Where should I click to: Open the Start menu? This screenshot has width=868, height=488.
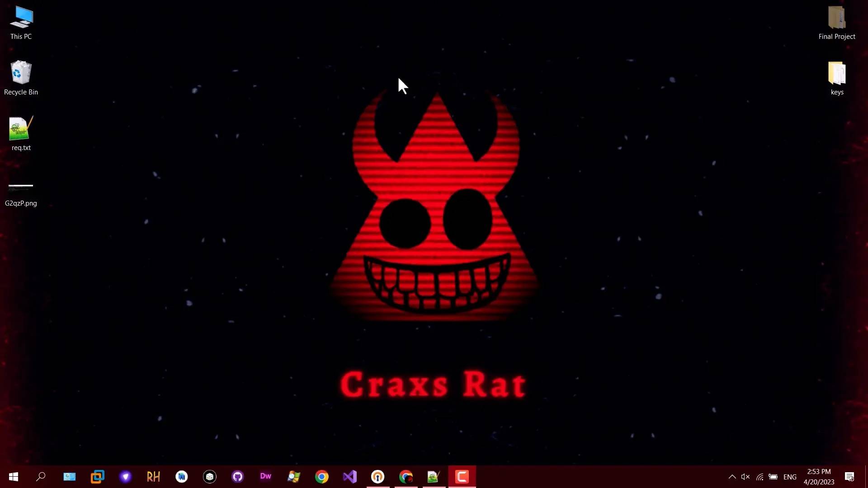[13, 477]
